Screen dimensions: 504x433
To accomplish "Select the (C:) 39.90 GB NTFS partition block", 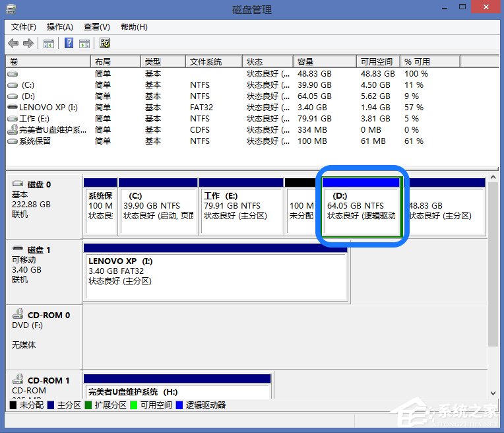I will pyautogui.click(x=158, y=207).
